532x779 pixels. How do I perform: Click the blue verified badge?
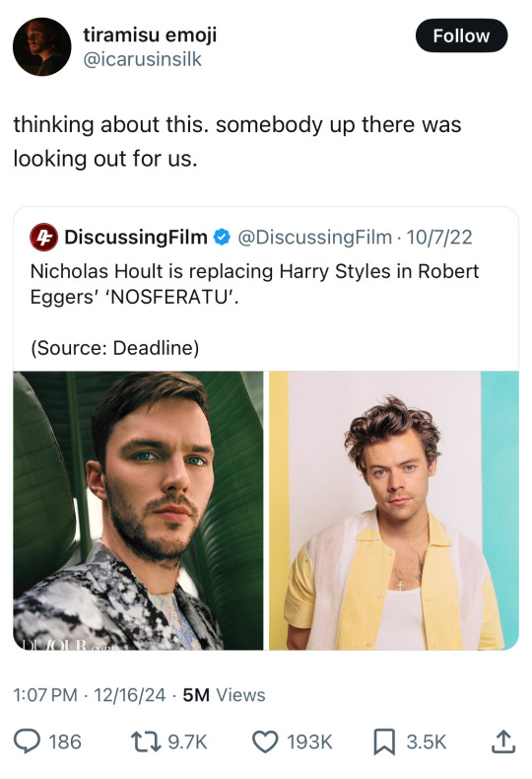tap(222, 237)
